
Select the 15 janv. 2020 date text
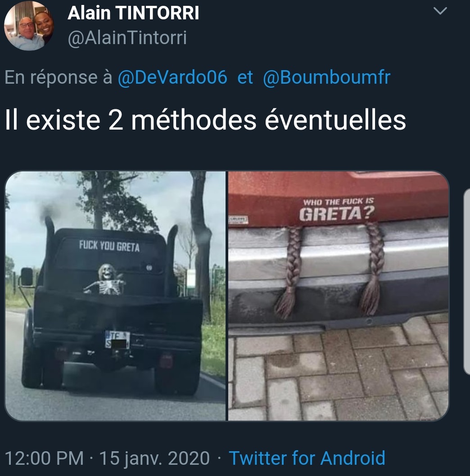tap(154, 458)
